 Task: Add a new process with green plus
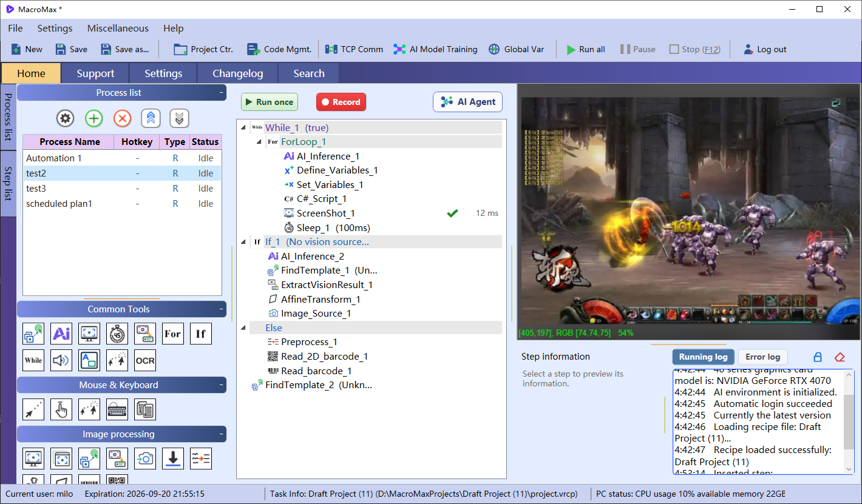coord(93,118)
